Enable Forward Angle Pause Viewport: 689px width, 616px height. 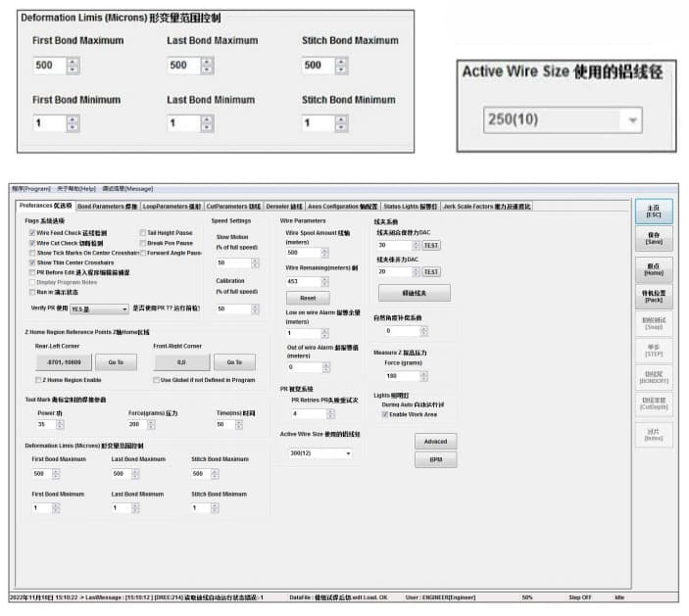[x=143, y=253]
